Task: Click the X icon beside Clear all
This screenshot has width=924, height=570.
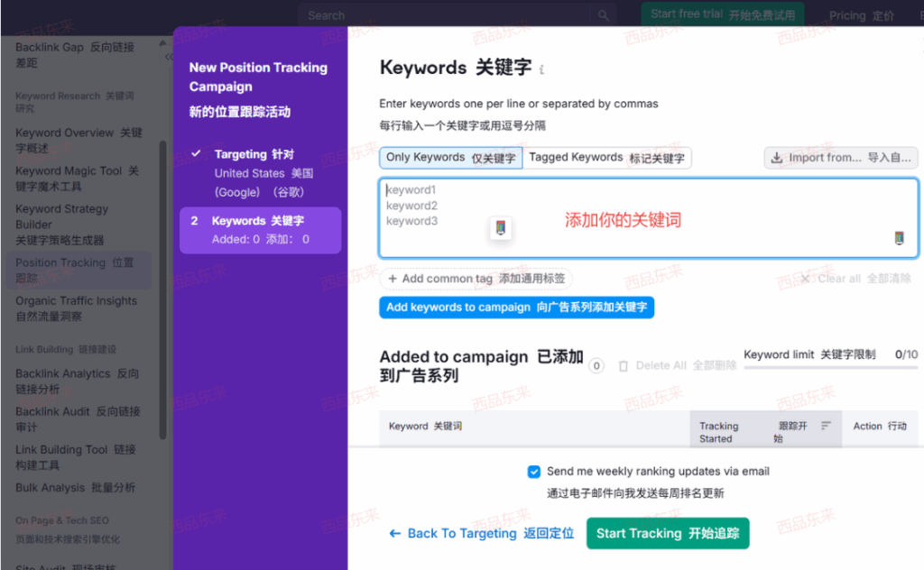Action: 805,279
